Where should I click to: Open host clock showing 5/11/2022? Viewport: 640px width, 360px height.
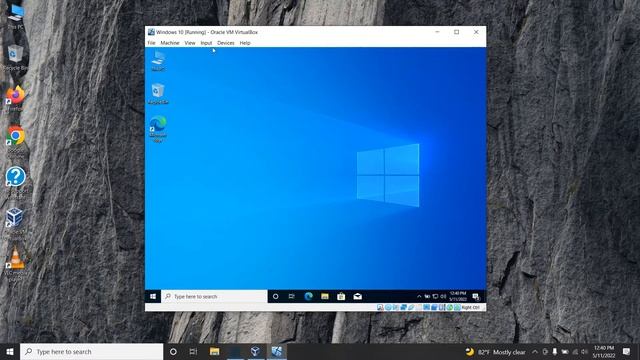tap(604, 351)
